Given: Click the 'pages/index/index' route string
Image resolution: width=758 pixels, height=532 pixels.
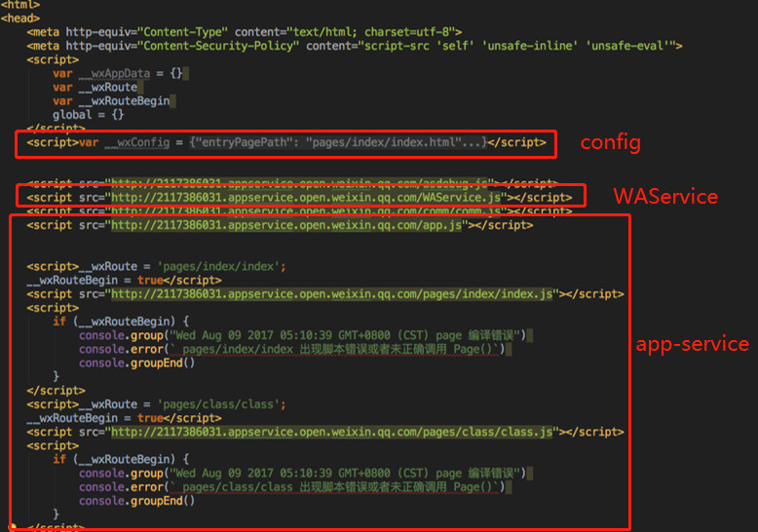Looking at the screenshot, I should [218, 266].
